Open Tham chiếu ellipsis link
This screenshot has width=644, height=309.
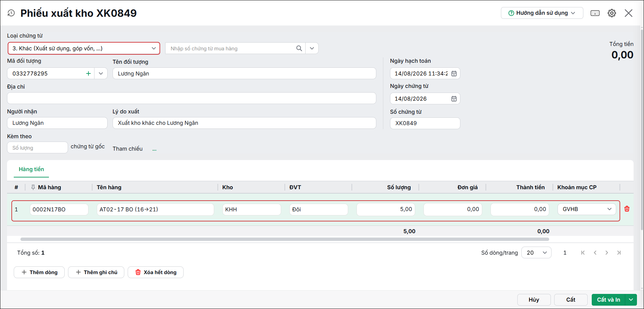tap(154, 149)
